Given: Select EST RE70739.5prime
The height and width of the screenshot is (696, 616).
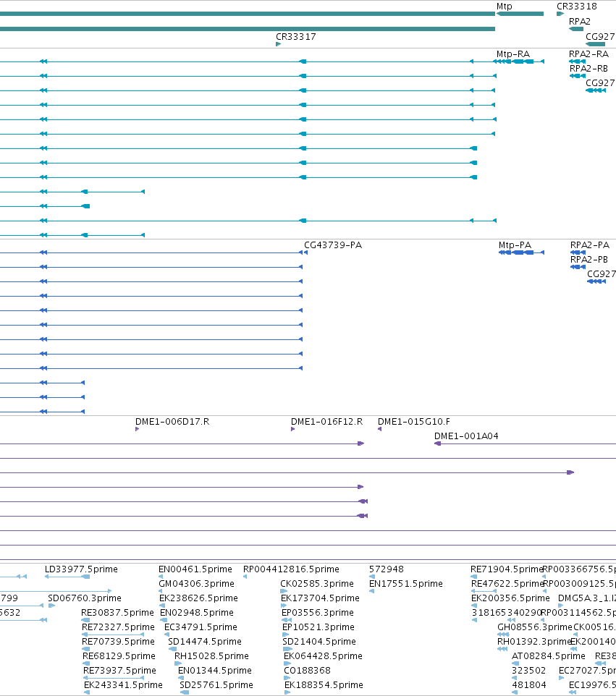Looking at the screenshot, I should point(118,642).
